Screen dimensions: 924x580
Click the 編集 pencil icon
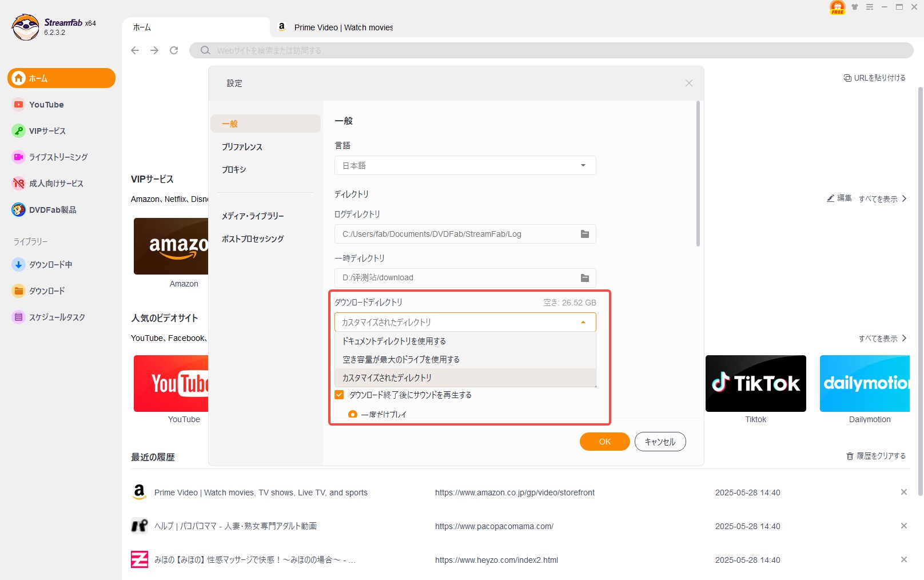click(x=830, y=198)
